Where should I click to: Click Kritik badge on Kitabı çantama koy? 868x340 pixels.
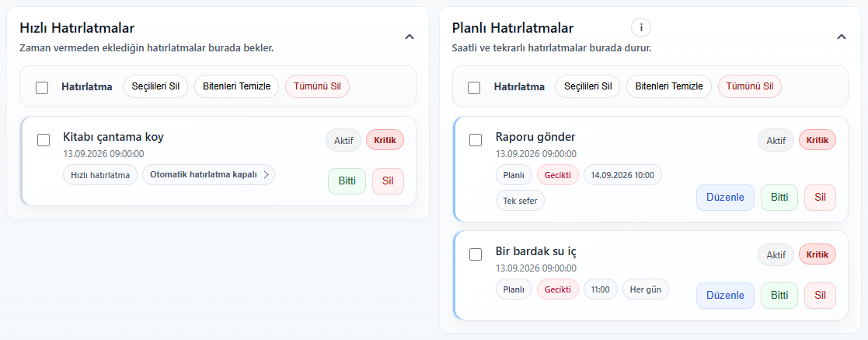tap(385, 140)
